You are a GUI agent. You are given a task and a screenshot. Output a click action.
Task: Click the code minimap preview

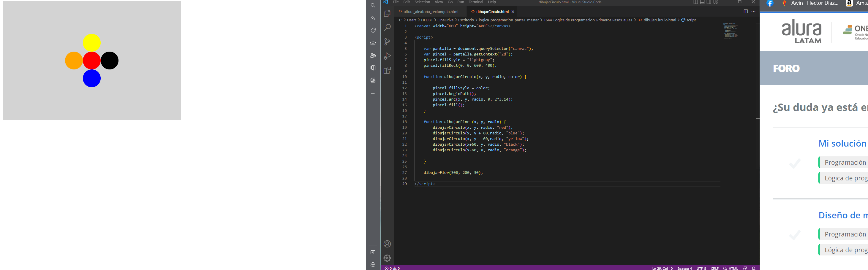click(731, 31)
